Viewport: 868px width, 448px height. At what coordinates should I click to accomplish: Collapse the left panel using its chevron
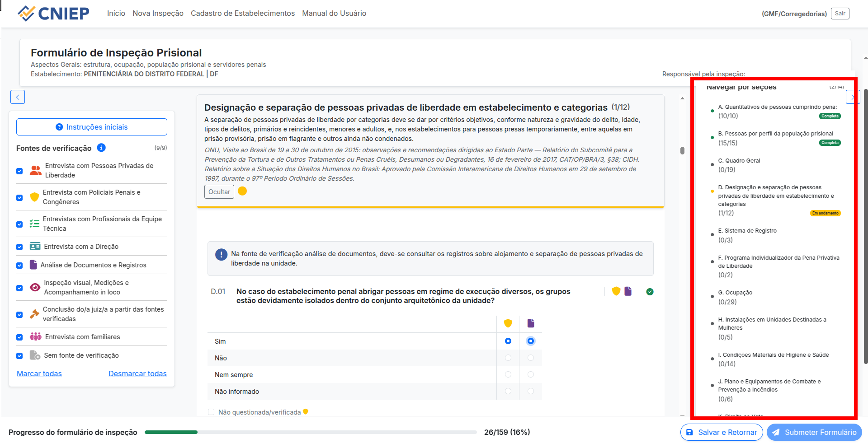18,97
